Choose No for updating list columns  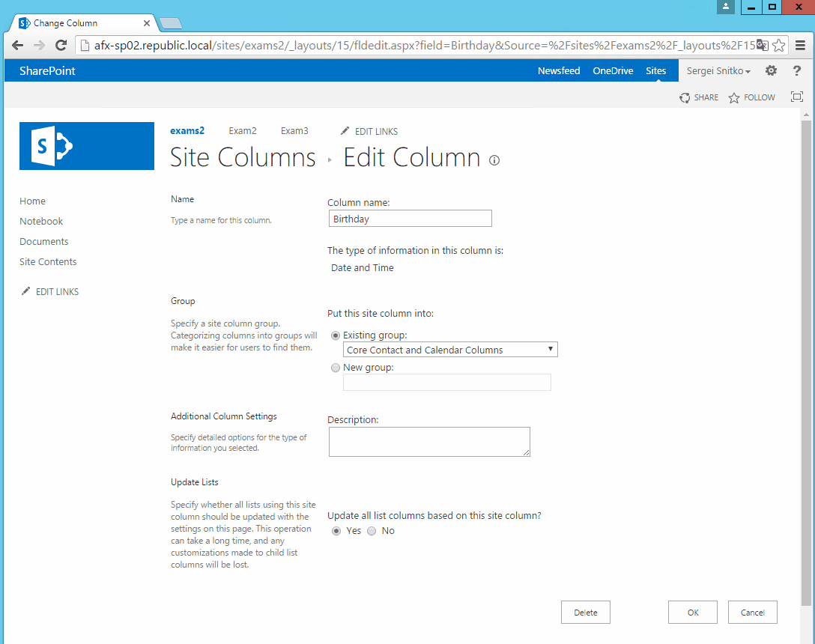[372, 530]
